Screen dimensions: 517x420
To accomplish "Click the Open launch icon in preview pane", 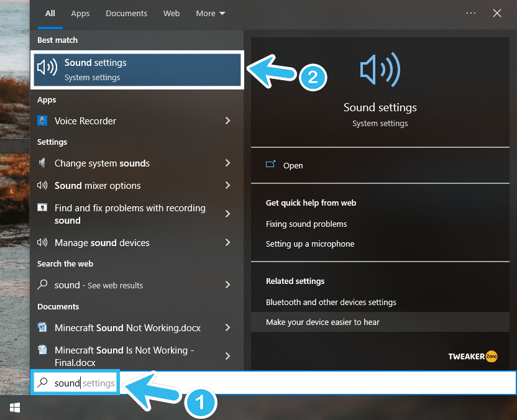I will (270, 164).
